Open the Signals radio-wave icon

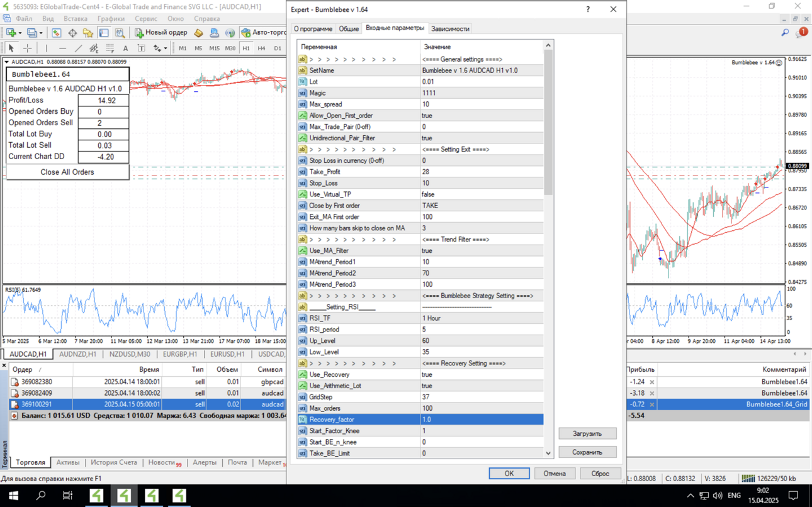tap(230, 33)
